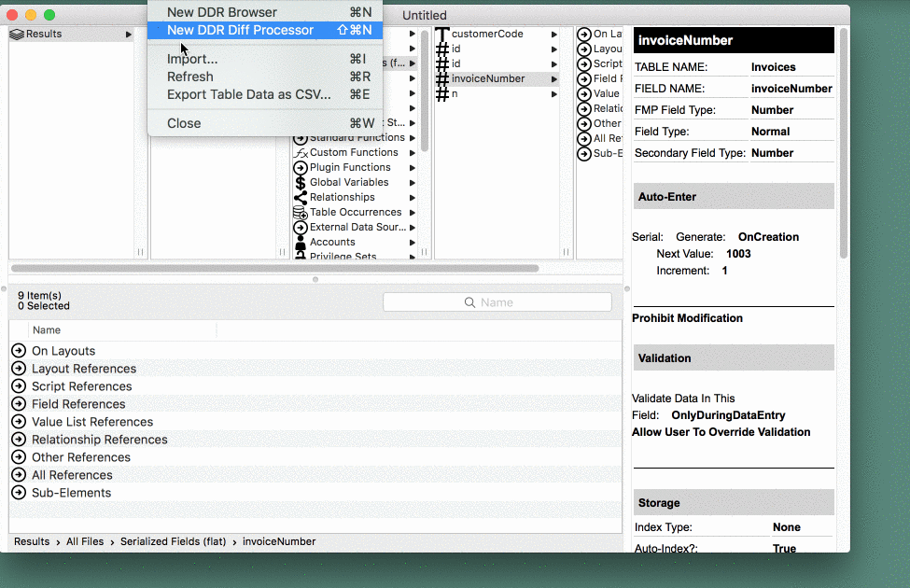Screen dimensions: 910x588
Task: Click the External Data Sources icon
Action: point(300,228)
